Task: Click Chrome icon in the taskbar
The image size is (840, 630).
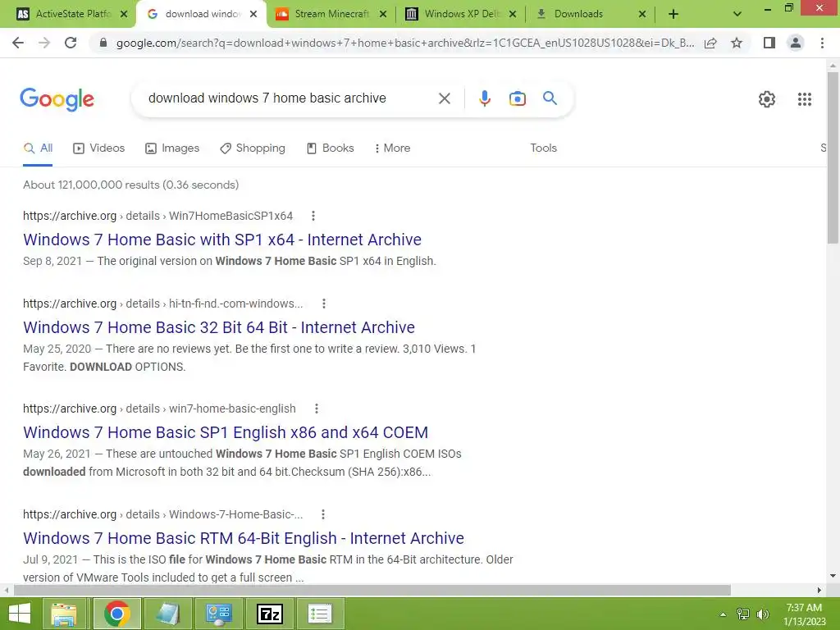Action: click(117, 614)
